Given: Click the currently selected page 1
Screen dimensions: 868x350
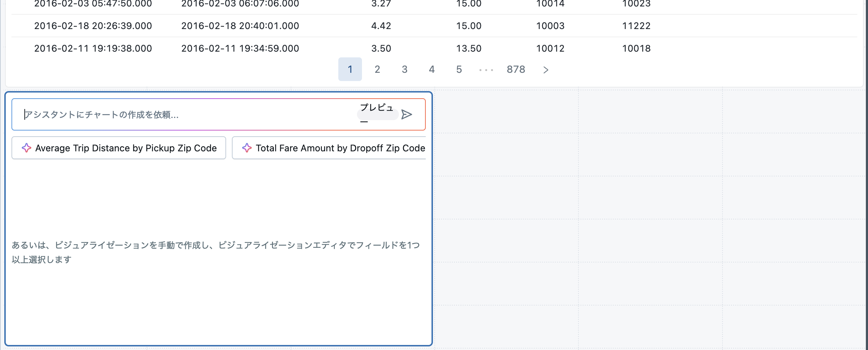Looking at the screenshot, I should 350,70.
